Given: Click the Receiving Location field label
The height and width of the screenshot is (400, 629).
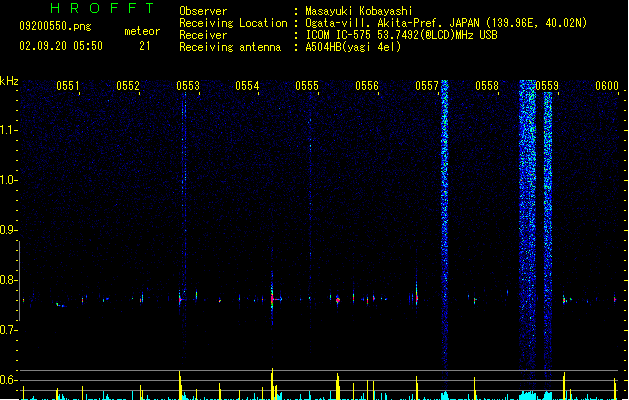Looking at the screenshot, I should 233,23.
